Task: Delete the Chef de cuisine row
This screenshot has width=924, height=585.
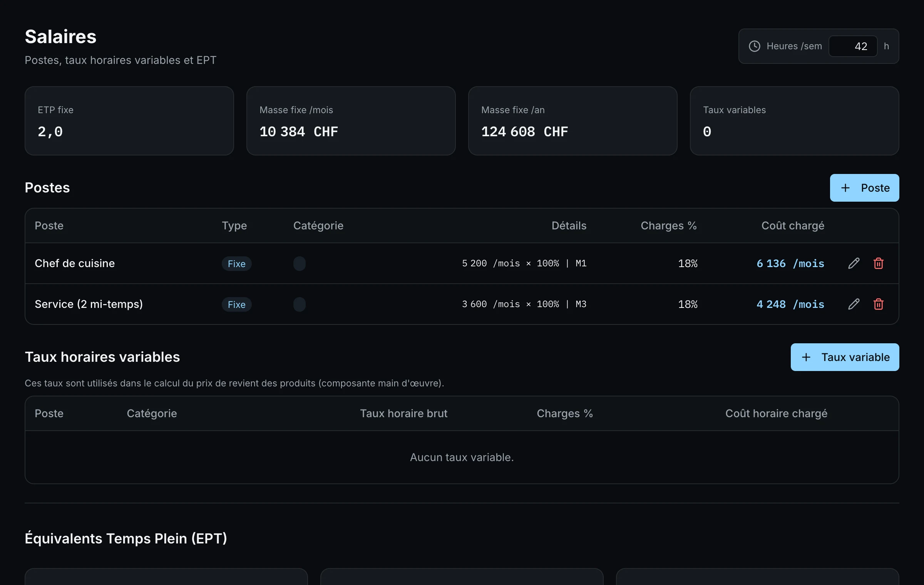Action: (x=878, y=263)
